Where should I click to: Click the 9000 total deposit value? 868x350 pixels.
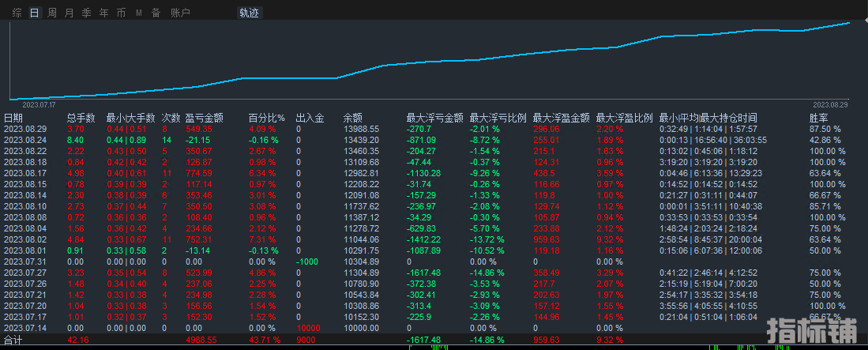point(306,340)
